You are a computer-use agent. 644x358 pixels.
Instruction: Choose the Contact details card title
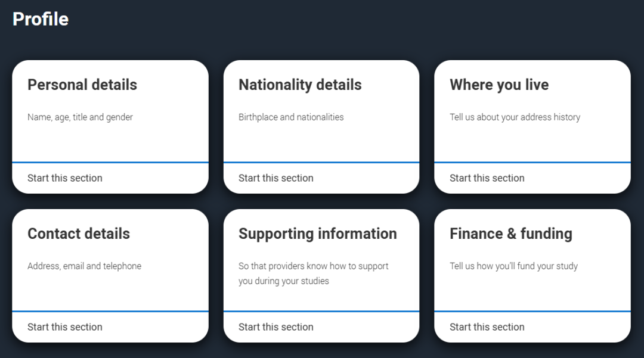coord(79,234)
